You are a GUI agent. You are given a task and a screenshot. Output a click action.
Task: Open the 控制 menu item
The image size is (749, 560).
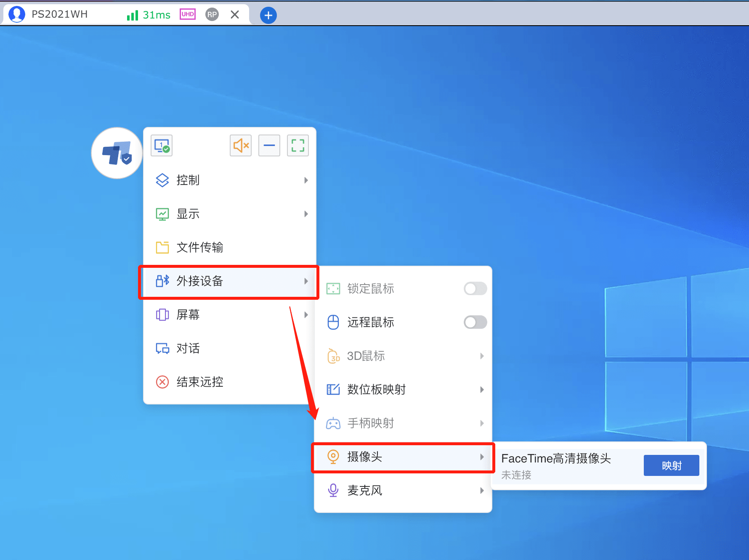(x=230, y=180)
